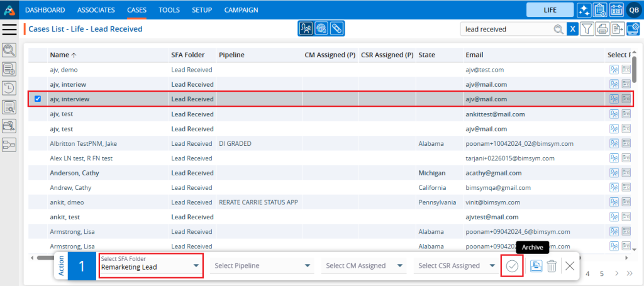The height and width of the screenshot is (286, 644).
Task: Click the filter funnel icon
Action: click(x=587, y=29)
